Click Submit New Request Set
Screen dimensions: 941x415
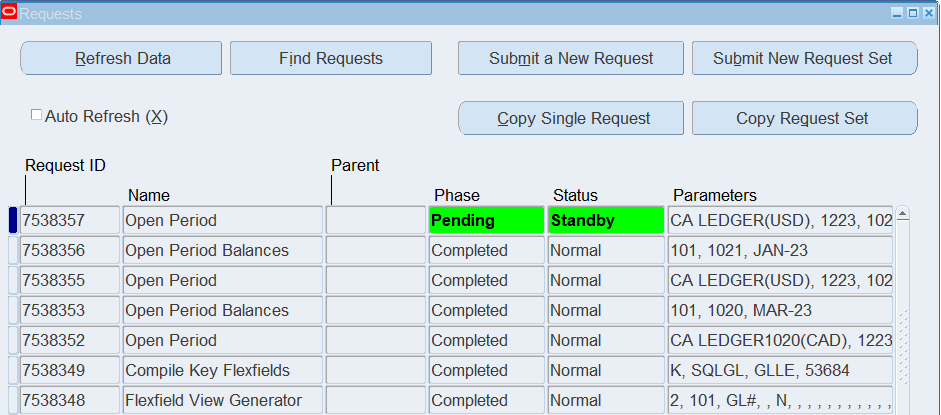click(x=804, y=58)
